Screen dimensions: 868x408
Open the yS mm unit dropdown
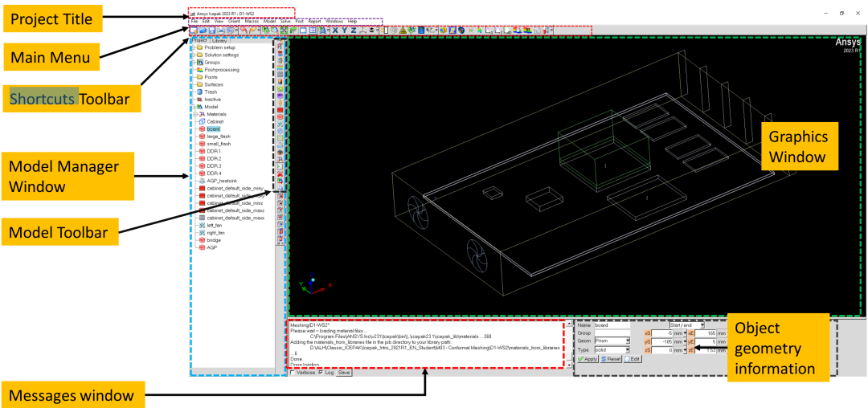coord(685,342)
